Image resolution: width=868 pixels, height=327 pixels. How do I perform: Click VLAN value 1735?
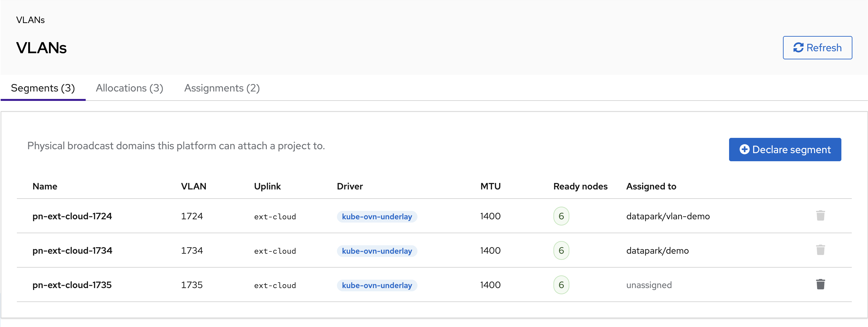pyautogui.click(x=192, y=285)
